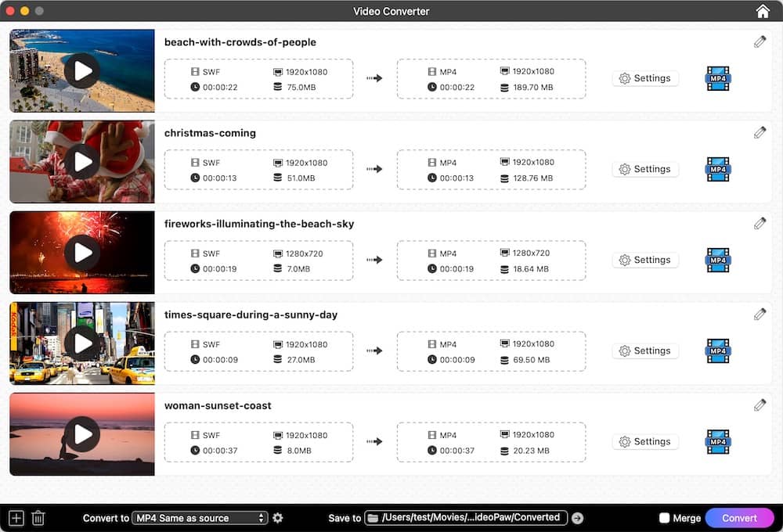The width and height of the screenshot is (783, 532).
Task: Click the conversion gear next to Convert to
Action: click(278, 517)
